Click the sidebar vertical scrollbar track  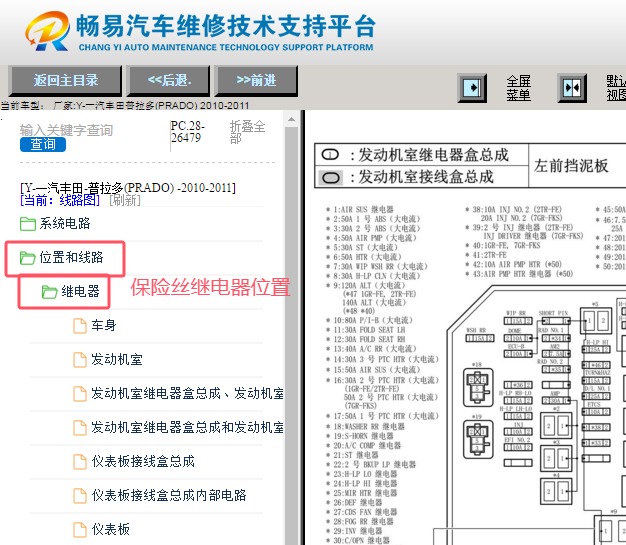291,335
